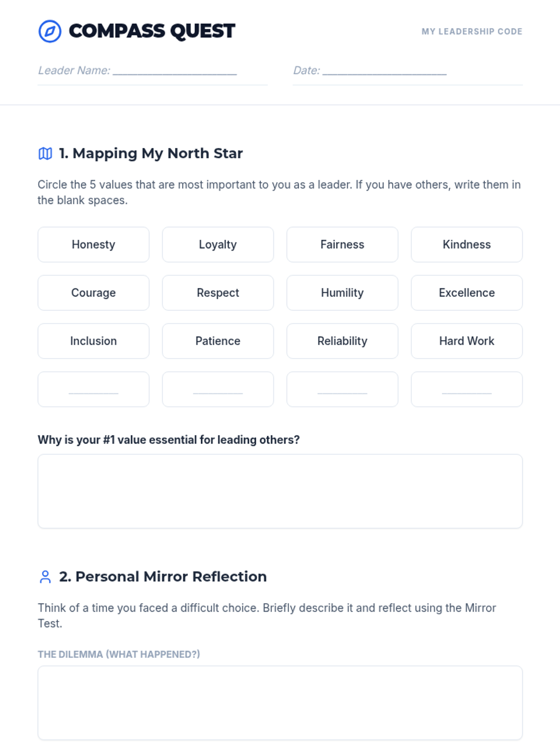Choose the Patience value card
The height and width of the screenshot is (747, 560).
218,341
